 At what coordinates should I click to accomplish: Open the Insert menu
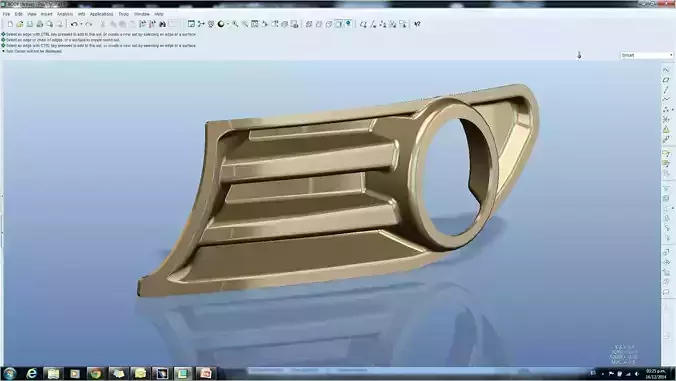click(46, 14)
